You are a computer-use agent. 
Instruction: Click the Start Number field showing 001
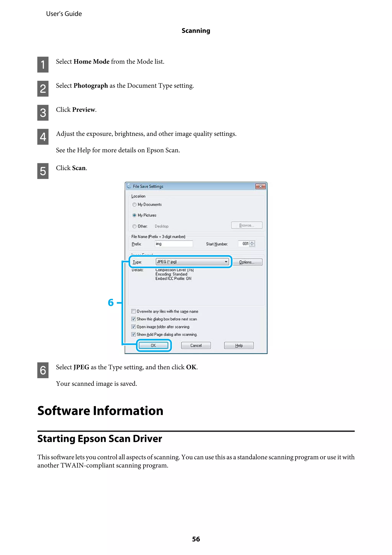tap(244, 244)
